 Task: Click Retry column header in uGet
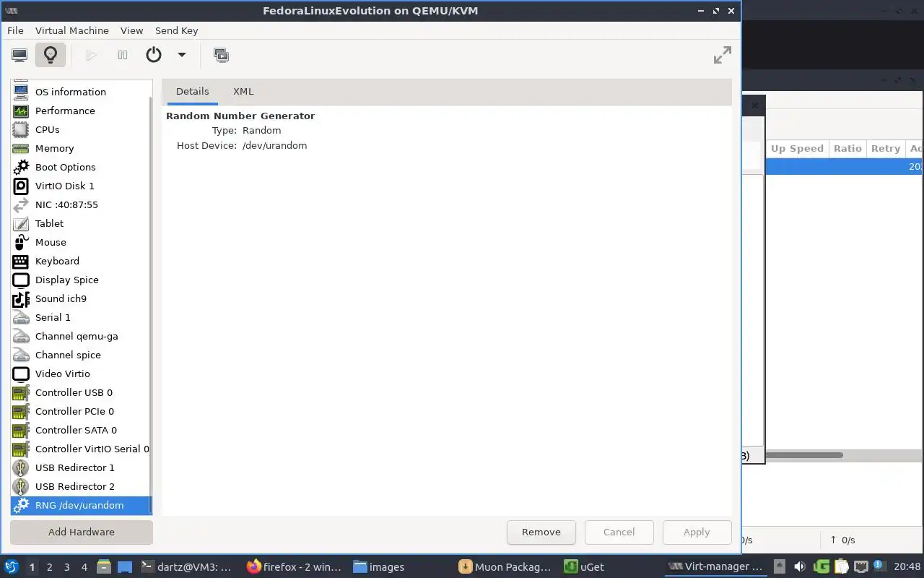tap(886, 148)
